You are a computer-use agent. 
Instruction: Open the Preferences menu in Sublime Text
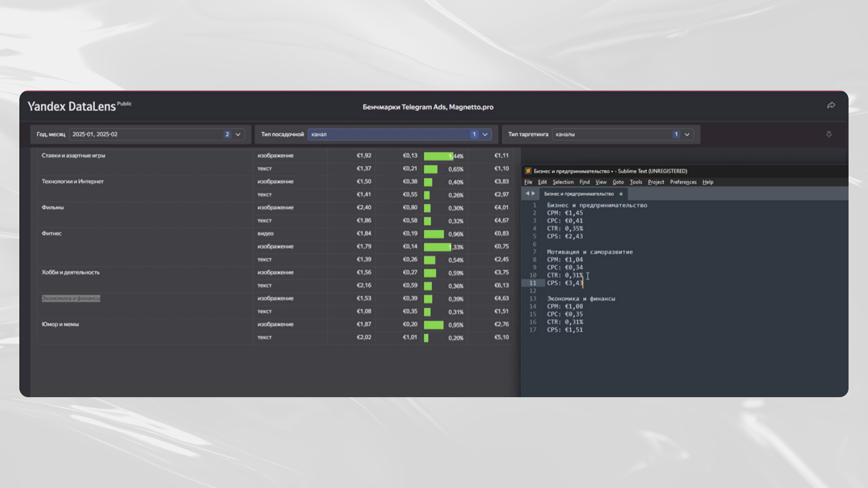683,182
